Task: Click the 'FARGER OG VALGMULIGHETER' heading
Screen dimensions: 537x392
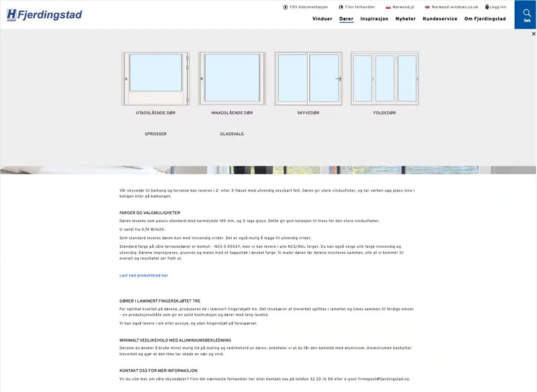Action: (x=150, y=212)
